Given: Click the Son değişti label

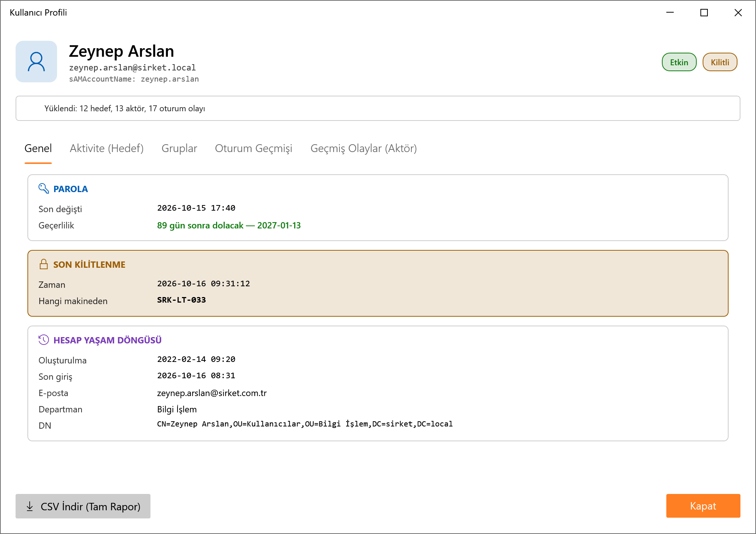Looking at the screenshot, I should pyautogui.click(x=60, y=209).
